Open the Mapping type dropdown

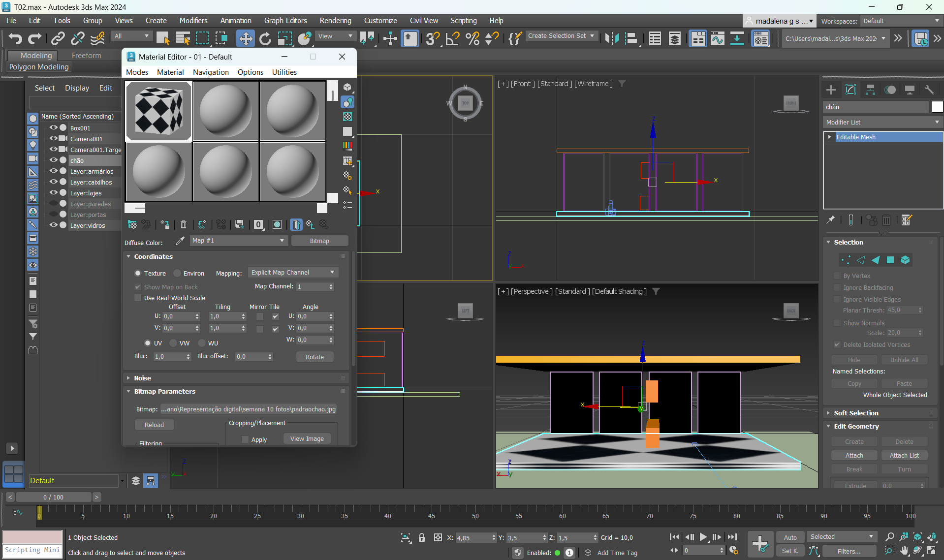(x=293, y=273)
